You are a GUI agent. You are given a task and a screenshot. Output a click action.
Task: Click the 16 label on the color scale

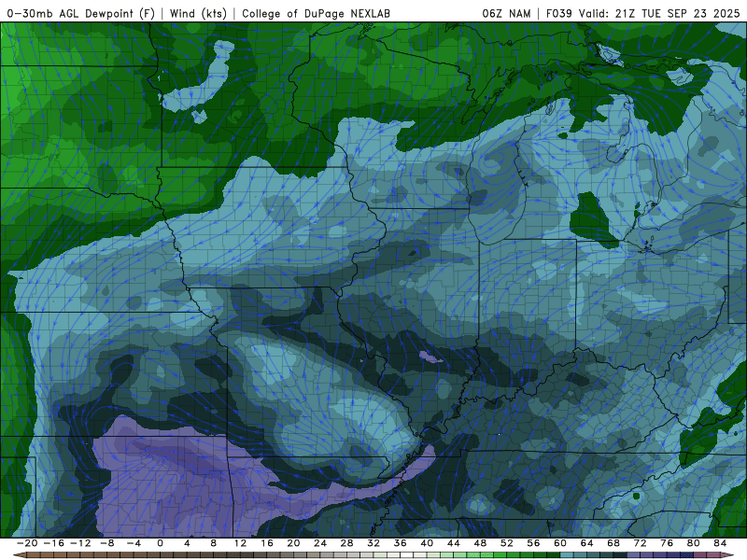267,543
